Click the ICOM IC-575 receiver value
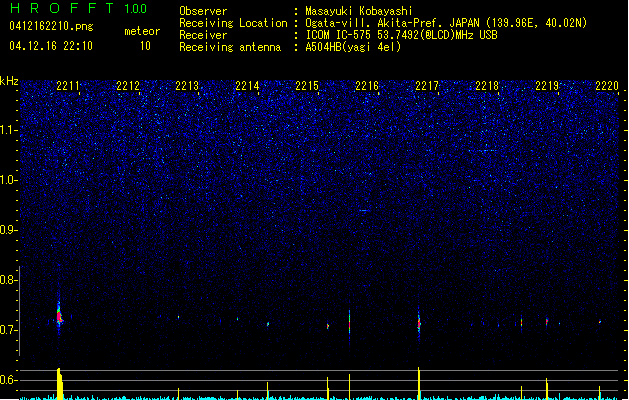629x400 pixels. 401,35
